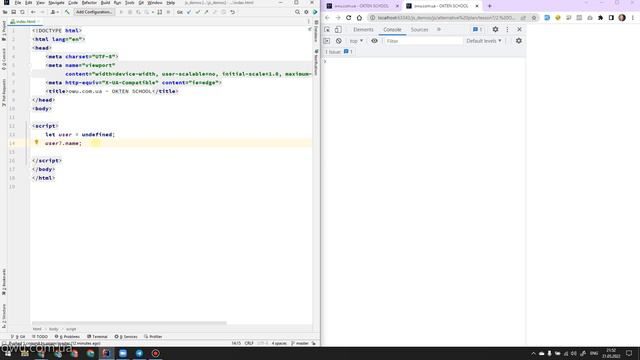Click the Rollback/undo icon in IDE toolbar
640x360 pixels.
click(233, 12)
